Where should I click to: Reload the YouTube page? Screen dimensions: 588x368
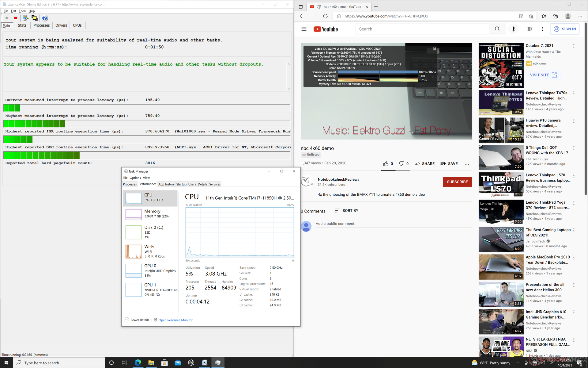click(x=325, y=16)
